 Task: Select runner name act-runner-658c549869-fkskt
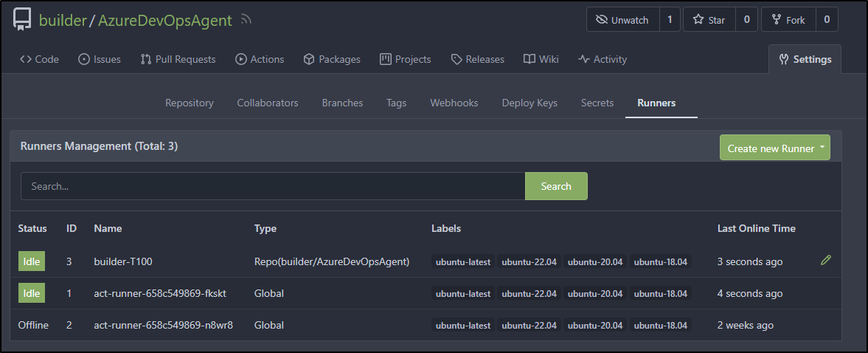click(160, 293)
